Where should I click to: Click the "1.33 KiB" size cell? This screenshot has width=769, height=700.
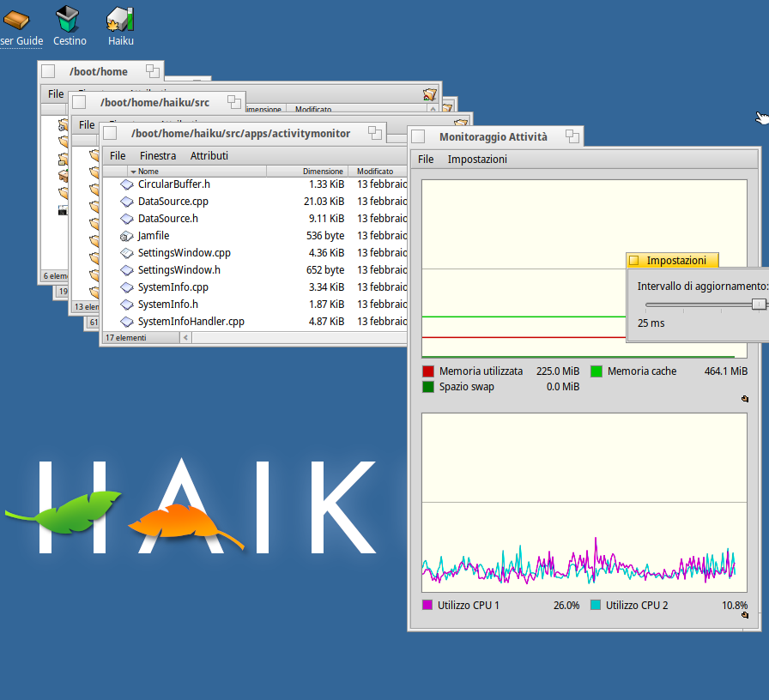click(327, 184)
